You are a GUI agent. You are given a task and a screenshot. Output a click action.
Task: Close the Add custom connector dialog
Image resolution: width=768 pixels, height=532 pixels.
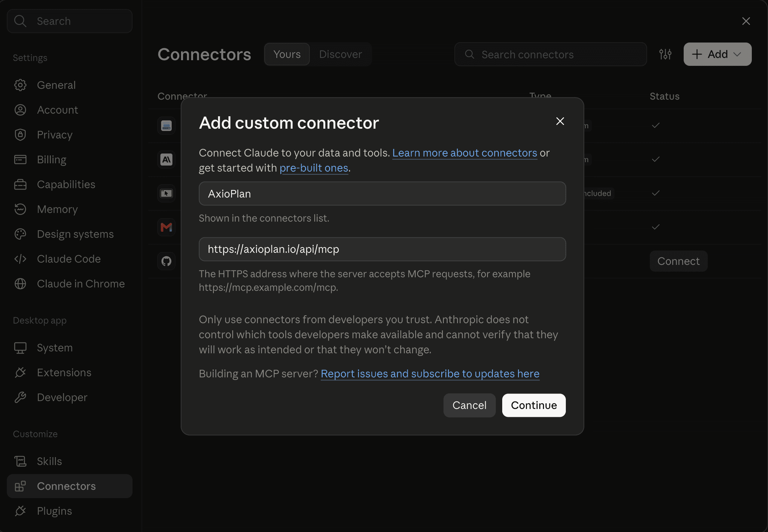point(560,121)
